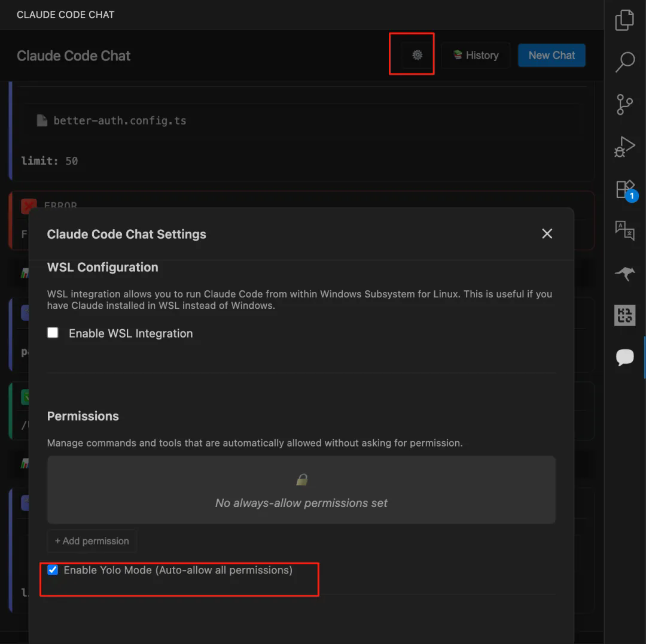646x644 pixels.
Task: Click the CLAUDE CODE CHAT panel title
Action: [x=66, y=15]
